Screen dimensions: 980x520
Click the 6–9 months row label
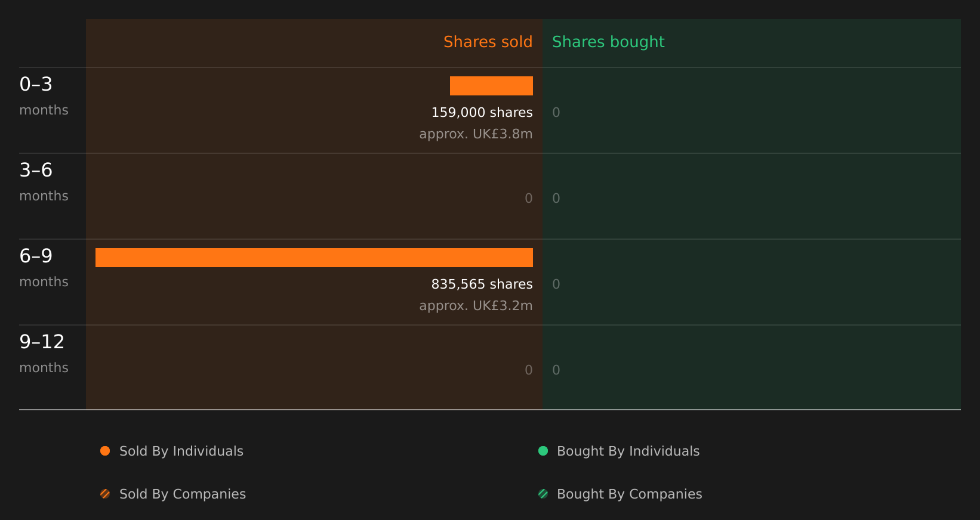[x=44, y=268]
